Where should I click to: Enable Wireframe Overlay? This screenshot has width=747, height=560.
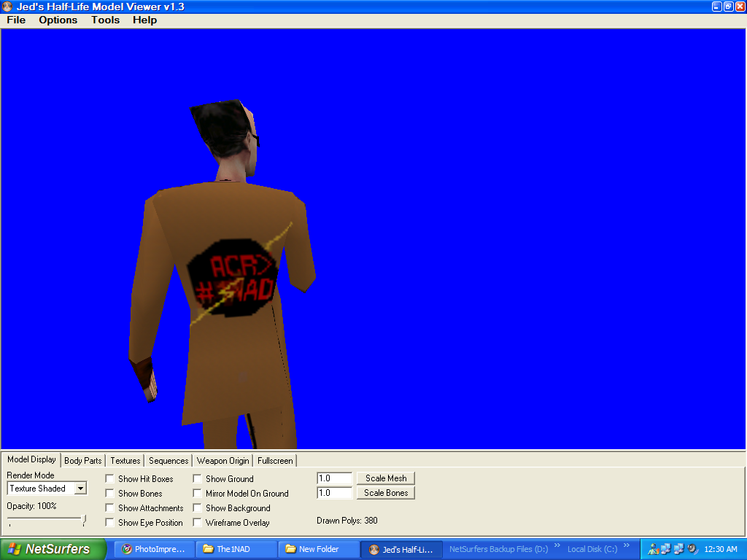tap(197, 522)
